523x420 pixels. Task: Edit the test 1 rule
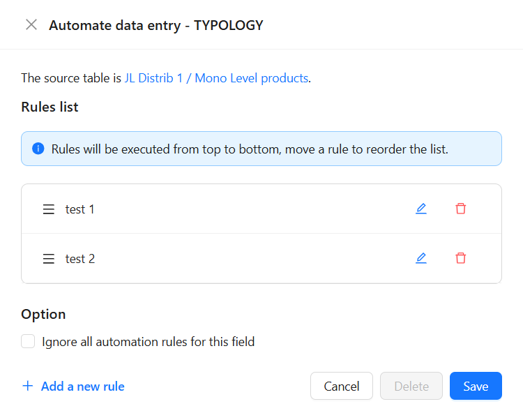tap(421, 209)
